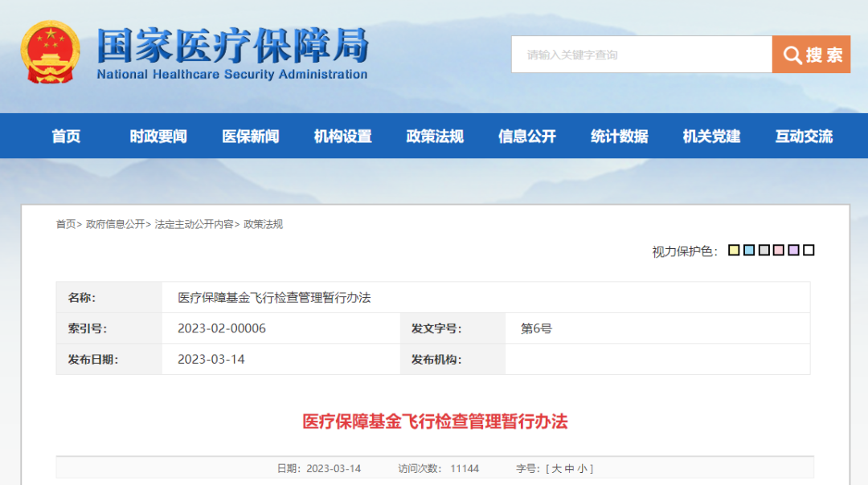Image resolution: width=868 pixels, height=485 pixels.
Task: Click the orange 搜索 search button
Action: click(x=811, y=55)
